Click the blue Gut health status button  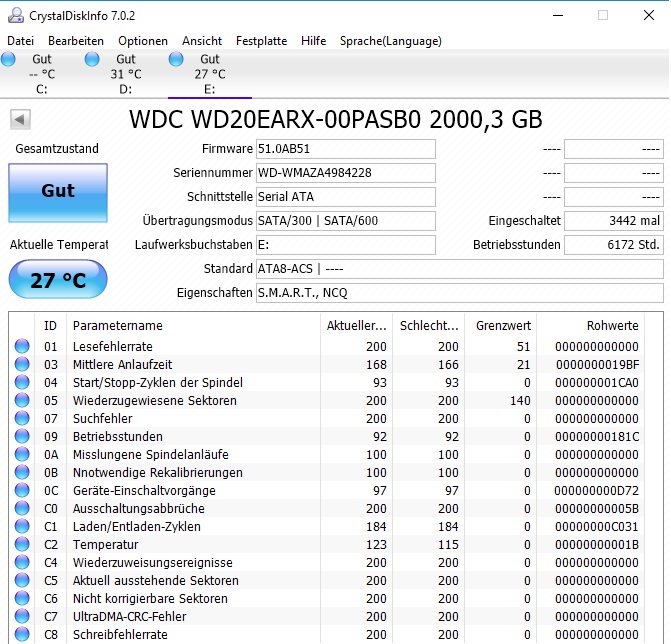58,193
